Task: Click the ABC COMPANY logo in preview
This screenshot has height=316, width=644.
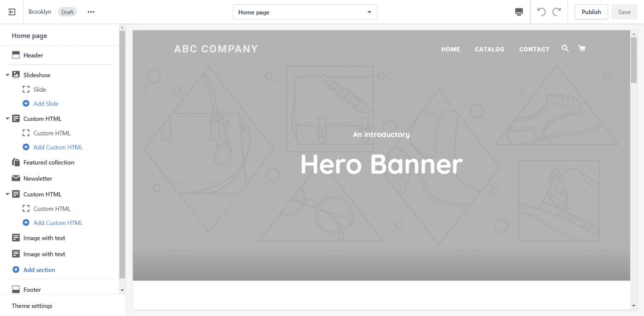Action: point(216,49)
